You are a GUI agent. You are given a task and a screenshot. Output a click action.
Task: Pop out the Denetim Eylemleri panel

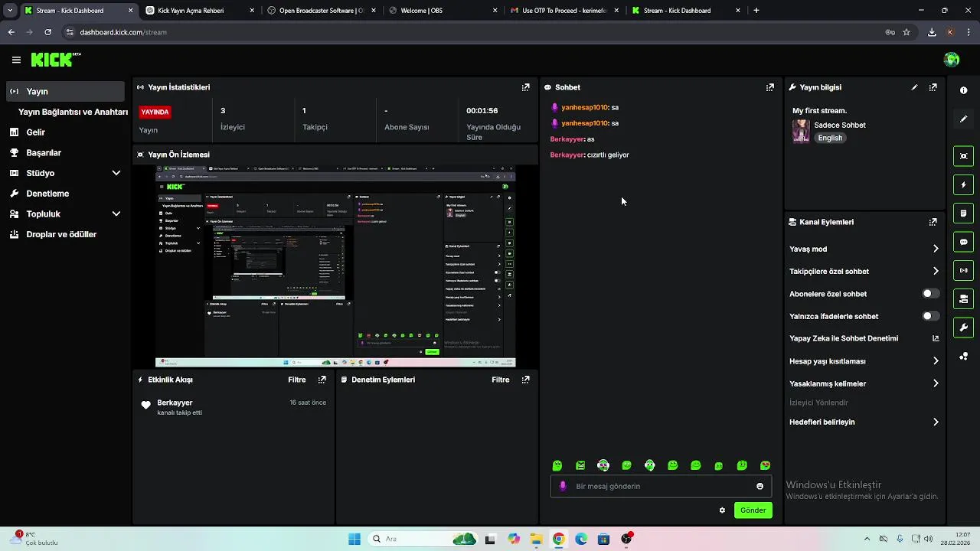click(525, 380)
